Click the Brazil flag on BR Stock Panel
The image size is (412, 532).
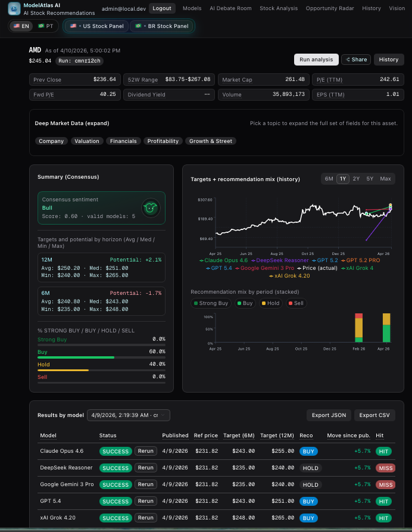pos(138,26)
